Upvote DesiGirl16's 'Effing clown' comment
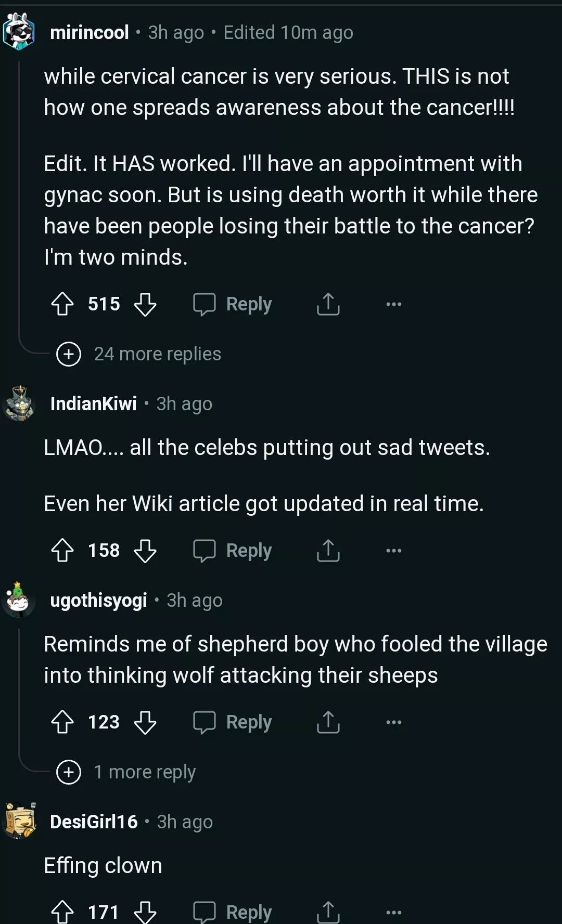Image resolution: width=562 pixels, height=924 pixels. tap(62, 912)
